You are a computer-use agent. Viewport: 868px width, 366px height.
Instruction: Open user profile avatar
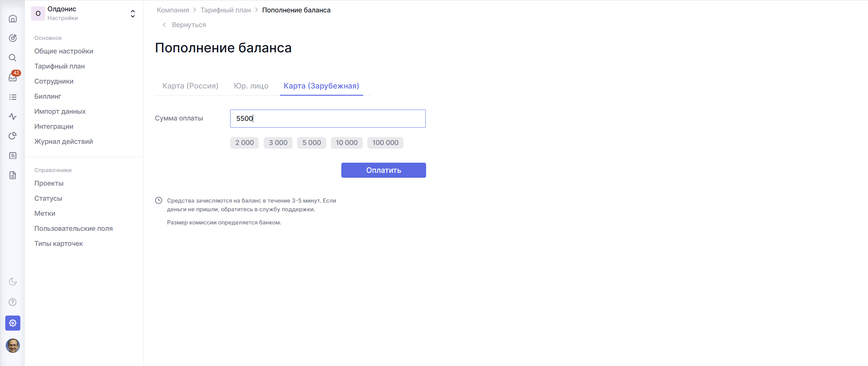(13, 346)
